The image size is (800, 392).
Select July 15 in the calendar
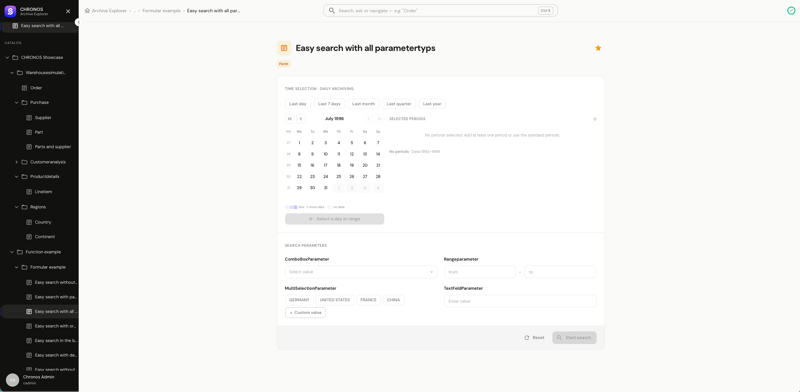[x=299, y=165]
